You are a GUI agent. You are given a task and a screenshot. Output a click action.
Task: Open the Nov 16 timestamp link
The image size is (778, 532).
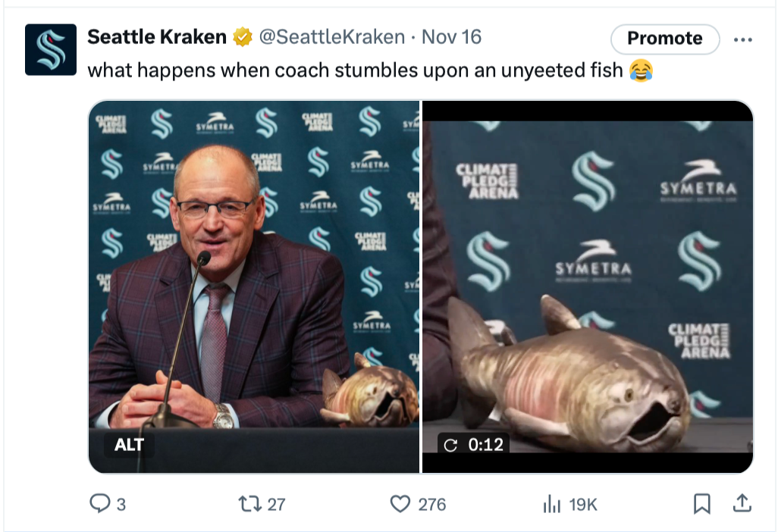pos(451,37)
